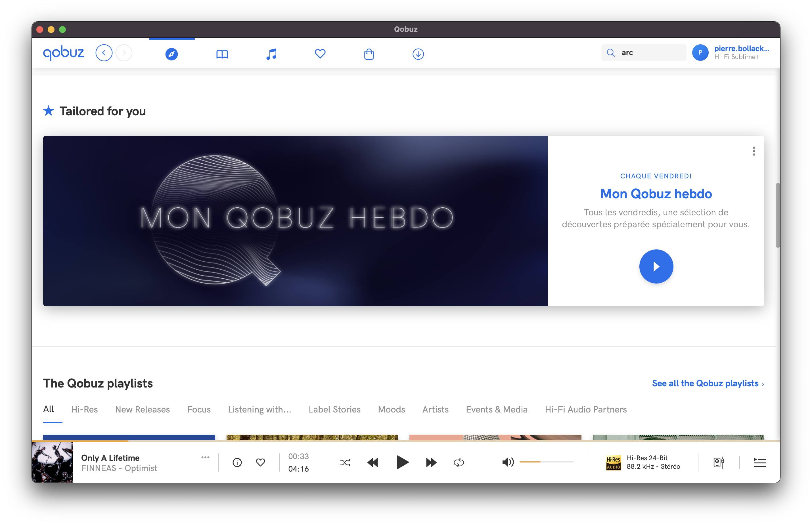Show track info icon in player

[x=237, y=463]
